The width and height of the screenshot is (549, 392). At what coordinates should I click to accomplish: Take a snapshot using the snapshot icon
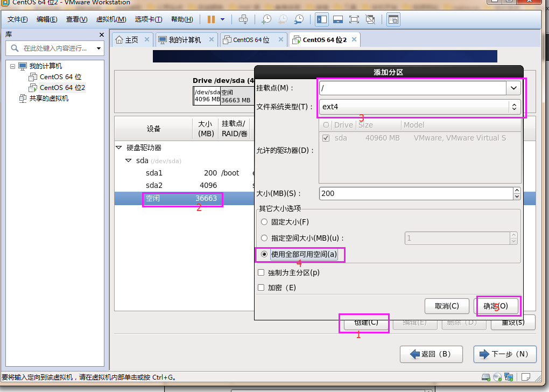coord(266,19)
